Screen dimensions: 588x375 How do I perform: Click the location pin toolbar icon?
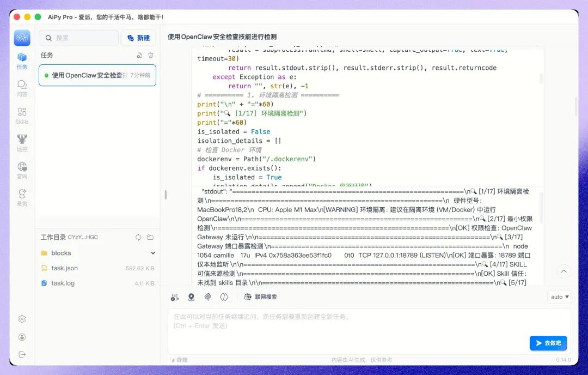191,297
